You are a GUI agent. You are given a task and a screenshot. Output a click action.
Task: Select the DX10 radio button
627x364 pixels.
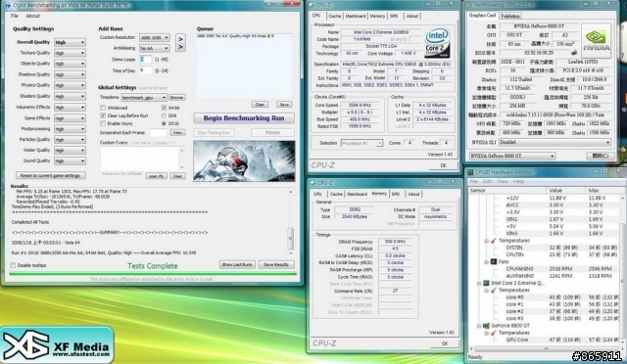tap(164, 123)
